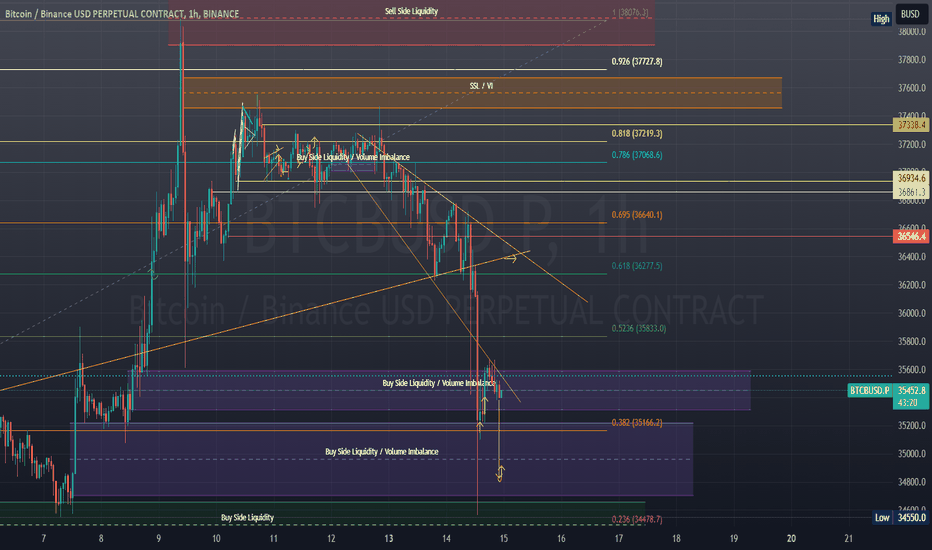Screen dimensions: 932x550
Task: Click date 21 on the time axis
Action: coord(848,539)
